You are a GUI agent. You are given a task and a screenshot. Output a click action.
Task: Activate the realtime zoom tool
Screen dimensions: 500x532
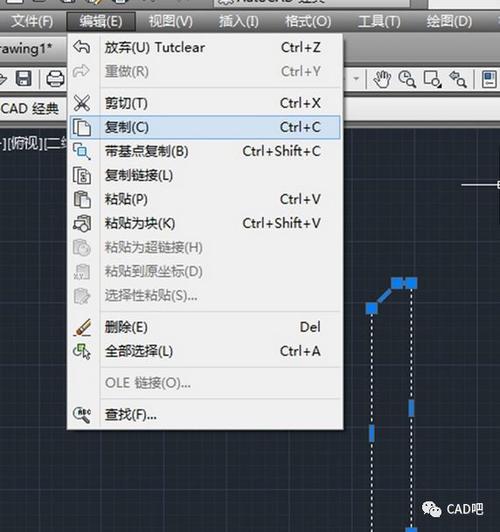(407, 79)
